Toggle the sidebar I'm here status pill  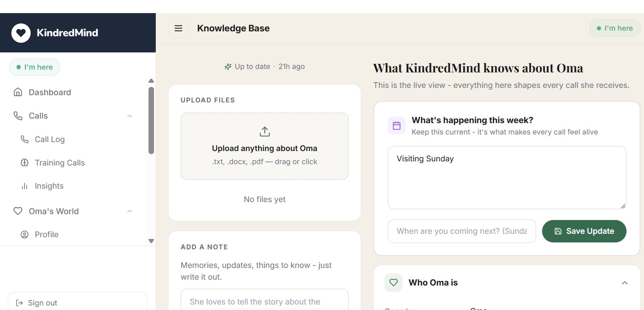coord(34,67)
